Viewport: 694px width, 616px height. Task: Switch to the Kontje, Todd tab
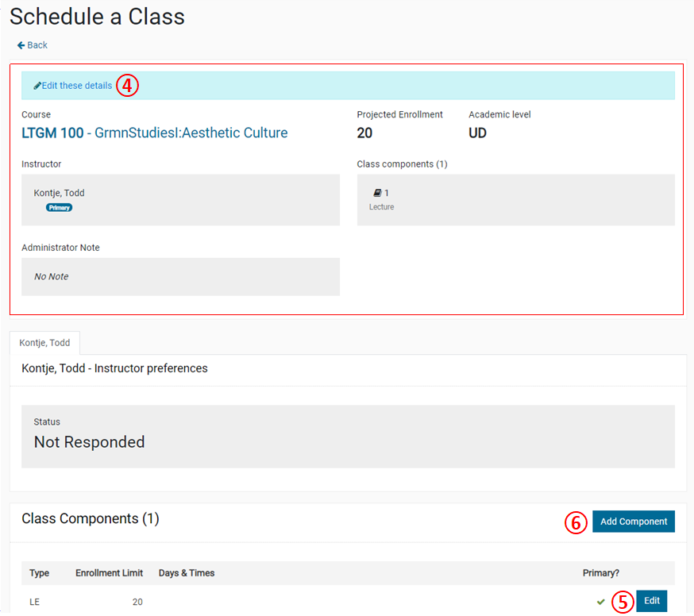click(x=44, y=342)
